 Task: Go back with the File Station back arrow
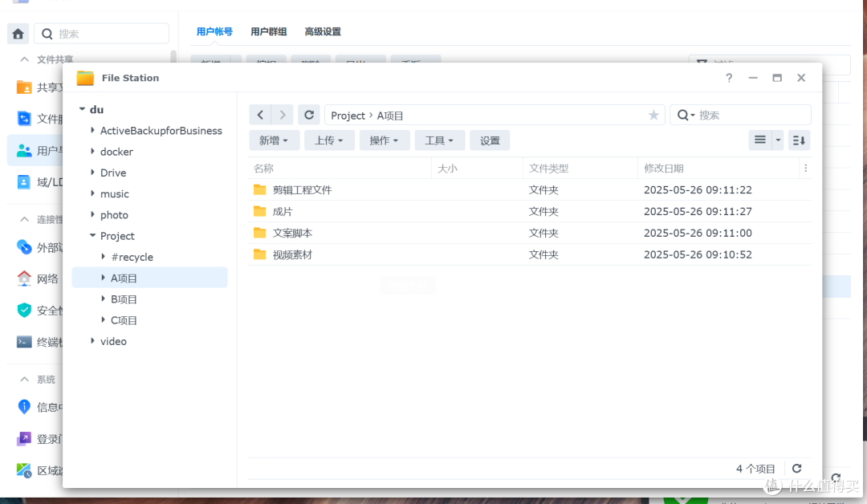click(260, 115)
